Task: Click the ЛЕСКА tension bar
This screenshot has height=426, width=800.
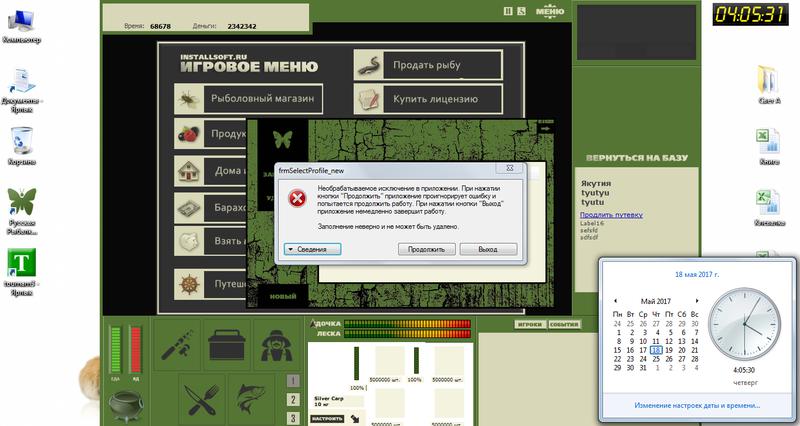Action: tap(407, 334)
